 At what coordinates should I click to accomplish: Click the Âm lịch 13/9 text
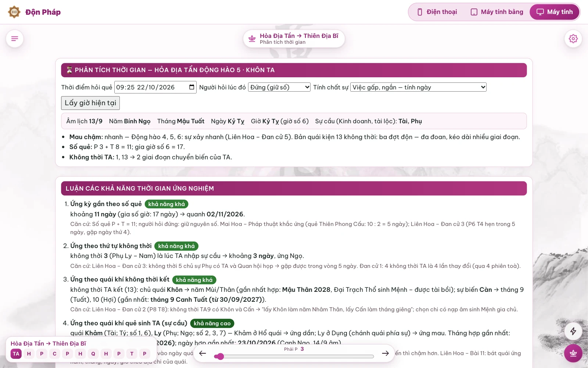pyautogui.click(x=84, y=121)
